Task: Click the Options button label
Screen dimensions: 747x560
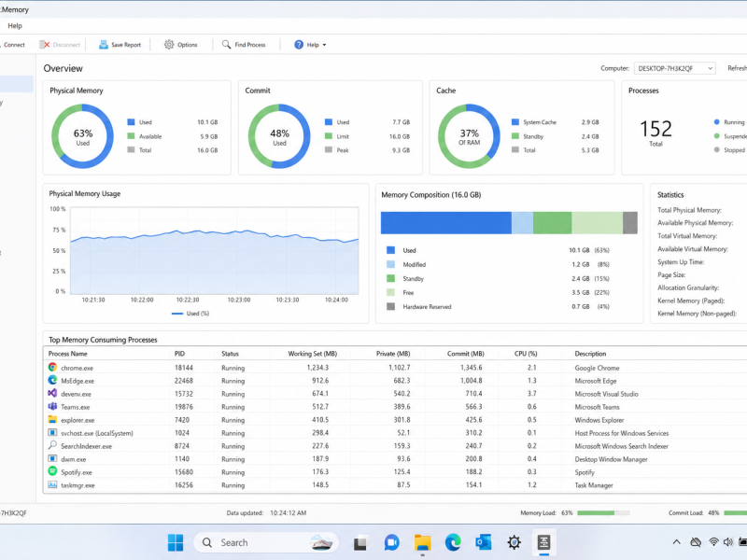Action: (x=188, y=45)
